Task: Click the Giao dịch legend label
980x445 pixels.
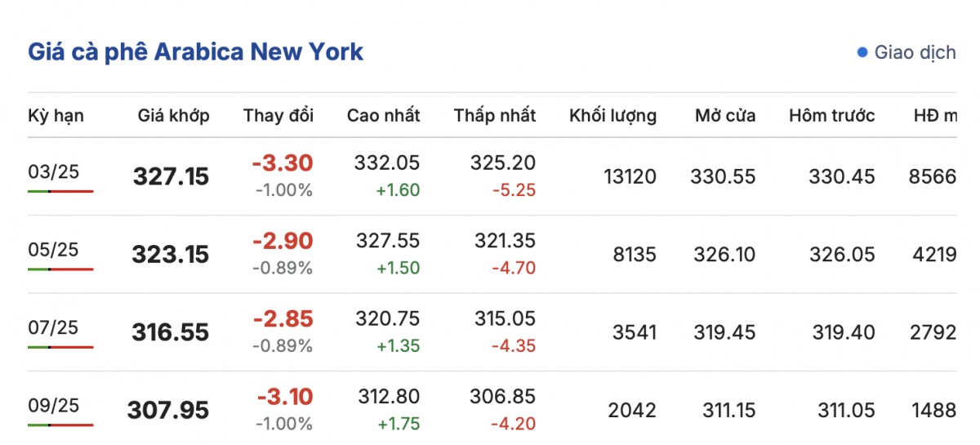Action: point(915,53)
